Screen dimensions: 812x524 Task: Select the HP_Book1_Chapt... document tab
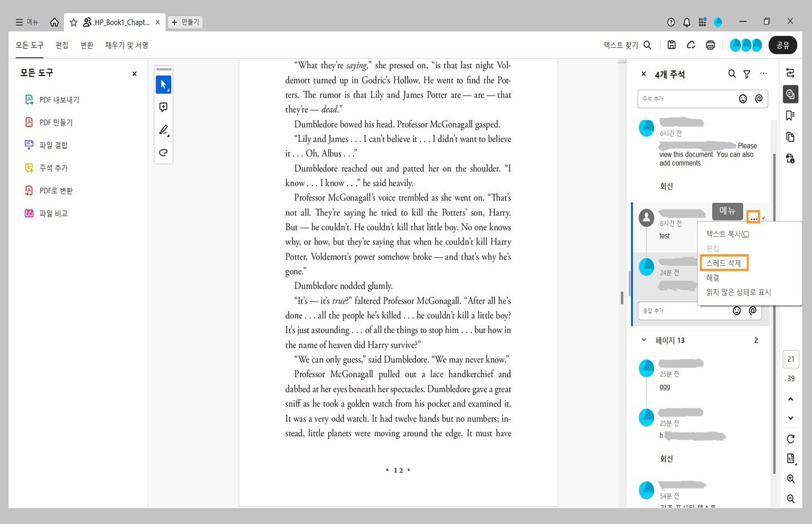[116, 23]
